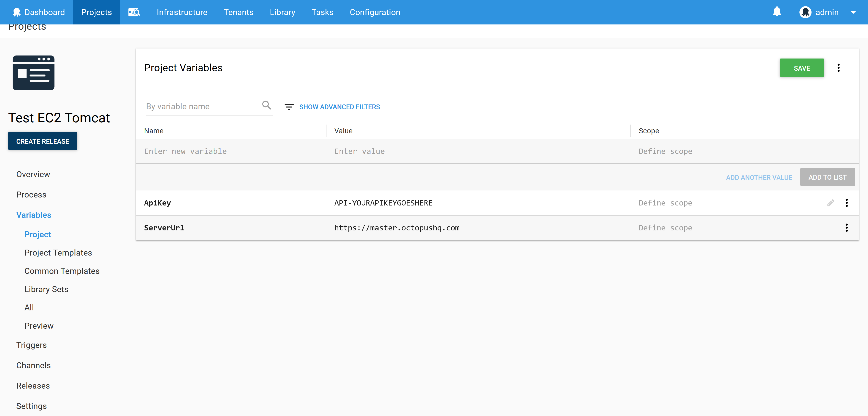Image resolution: width=868 pixels, height=416 pixels.
Task: Click the green Save button
Action: (802, 68)
